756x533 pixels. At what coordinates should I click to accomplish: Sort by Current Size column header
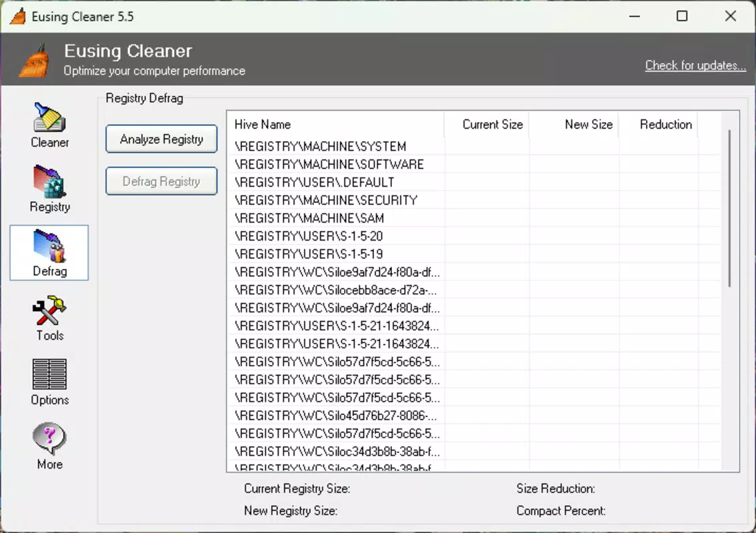(487, 125)
